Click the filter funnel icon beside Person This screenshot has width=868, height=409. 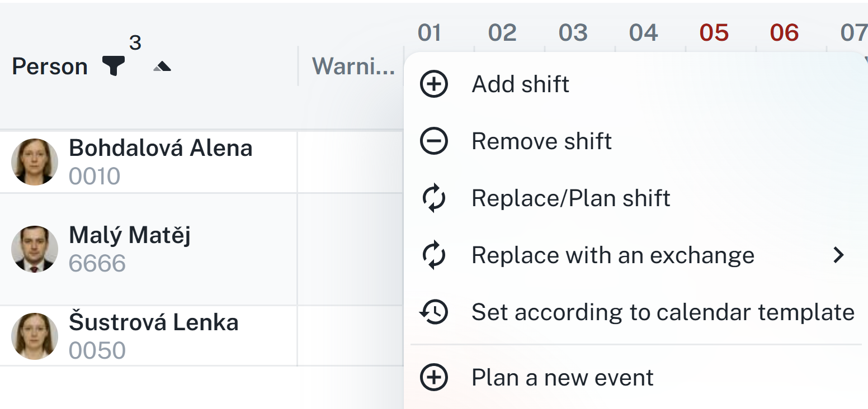click(113, 66)
